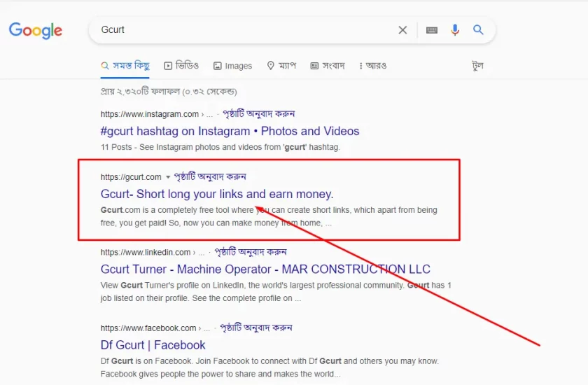Click the 'View Gcurt Turner's profile on LinkedIn' snippet

coord(276,292)
